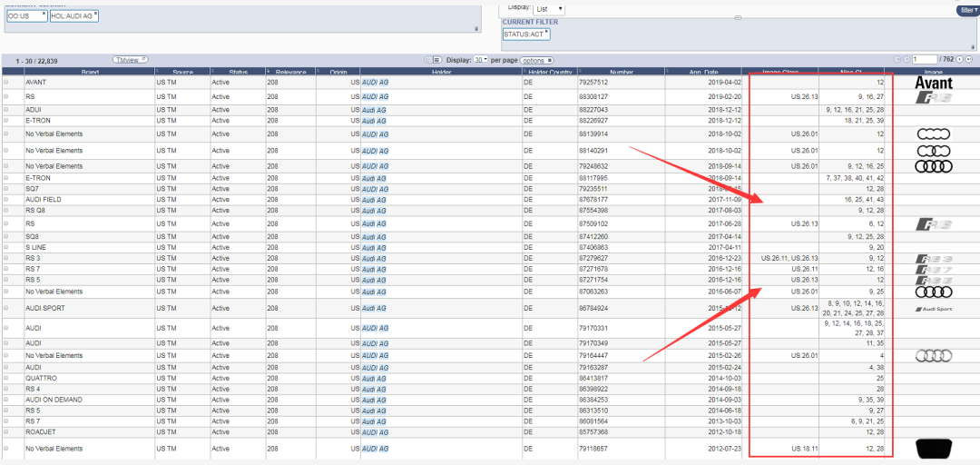
Task: Click the Image Class column header
Action: pyautogui.click(x=780, y=72)
